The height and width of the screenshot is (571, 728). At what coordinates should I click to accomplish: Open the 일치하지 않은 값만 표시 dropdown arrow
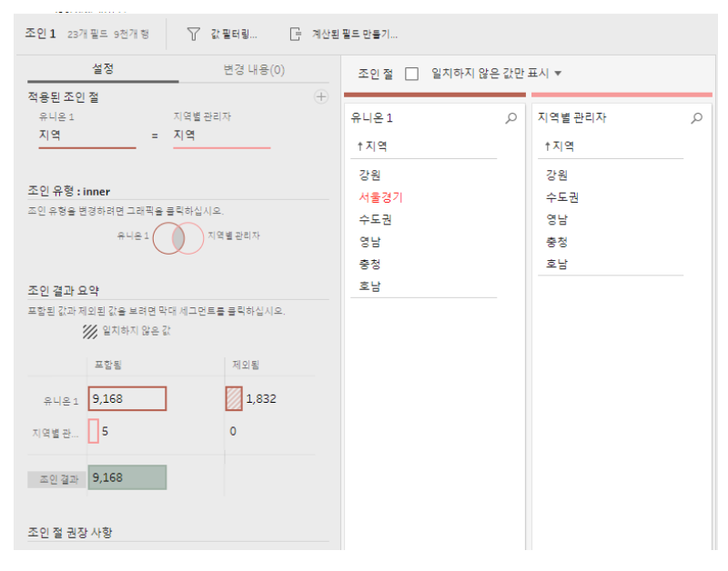[x=558, y=74]
